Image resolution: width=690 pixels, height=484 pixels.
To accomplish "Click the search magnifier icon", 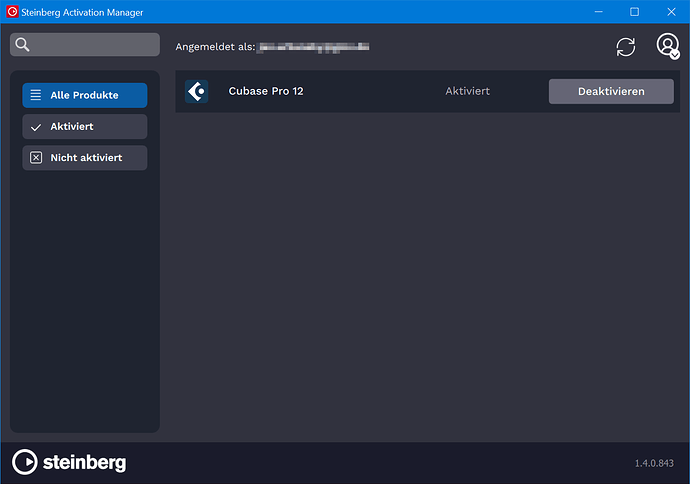I will click(22, 44).
